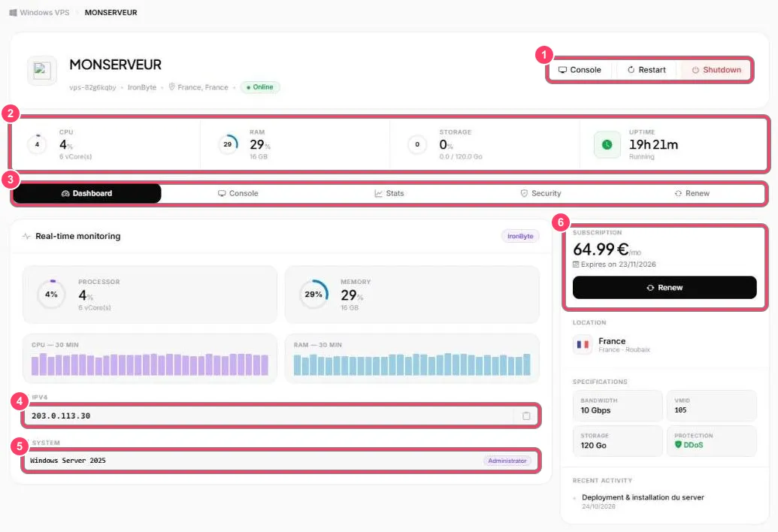Click the IronByte badge in monitoring panel
The width and height of the screenshot is (778, 532).
pyautogui.click(x=520, y=236)
